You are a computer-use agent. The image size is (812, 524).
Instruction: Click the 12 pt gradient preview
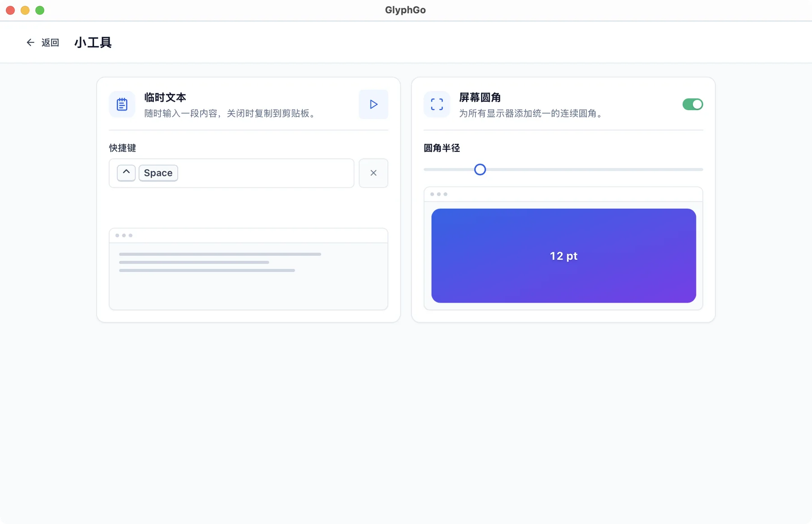(x=563, y=256)
